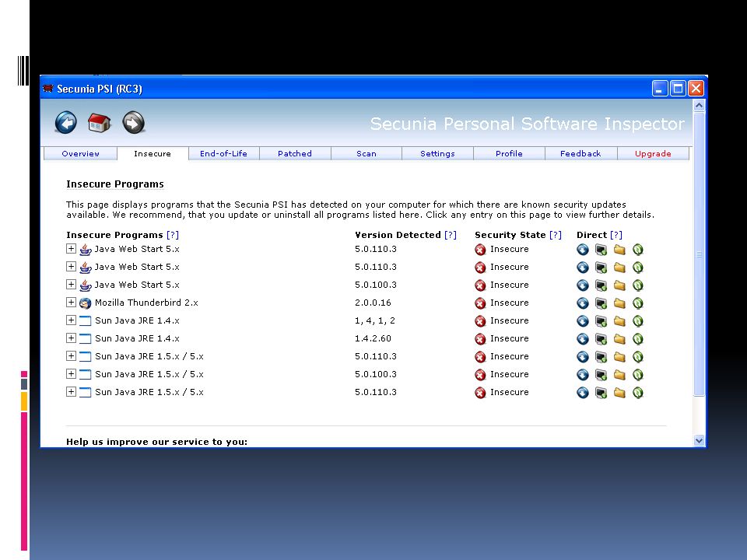Open the End-of-Life tab
Viewport: 747px width, 560px height.
pos(223,153)
